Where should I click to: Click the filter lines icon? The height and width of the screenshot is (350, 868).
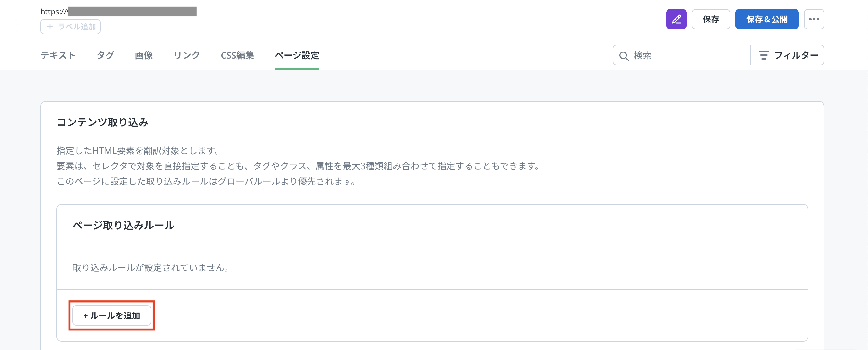(763, 55)
